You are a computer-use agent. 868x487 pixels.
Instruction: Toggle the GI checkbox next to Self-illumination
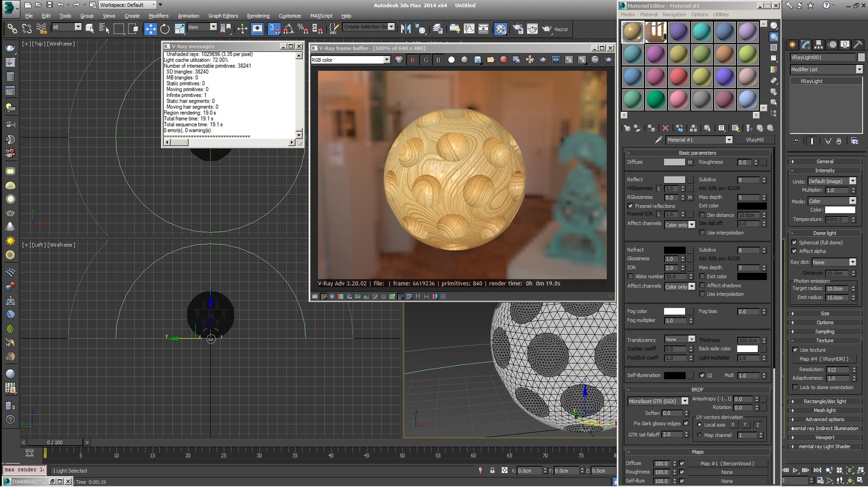702,375
